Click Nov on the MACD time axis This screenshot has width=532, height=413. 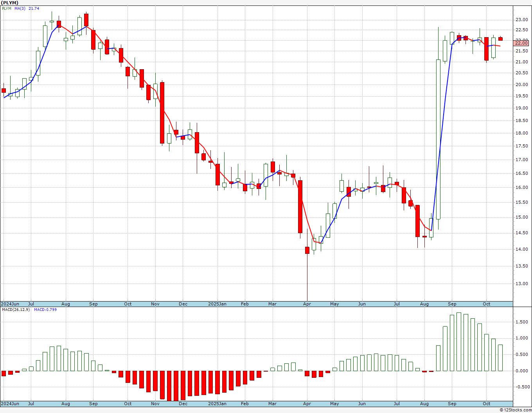pyautogui.click(x=155, y=404)
